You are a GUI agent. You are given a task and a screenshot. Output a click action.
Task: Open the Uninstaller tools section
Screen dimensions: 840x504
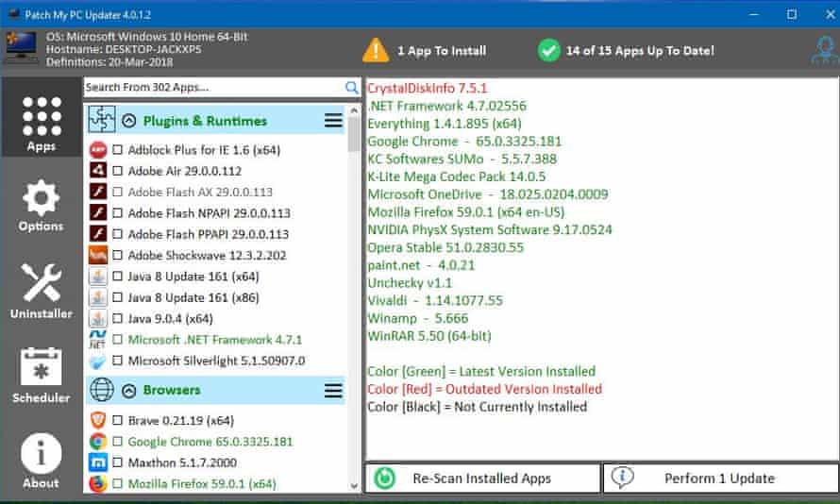41,291
